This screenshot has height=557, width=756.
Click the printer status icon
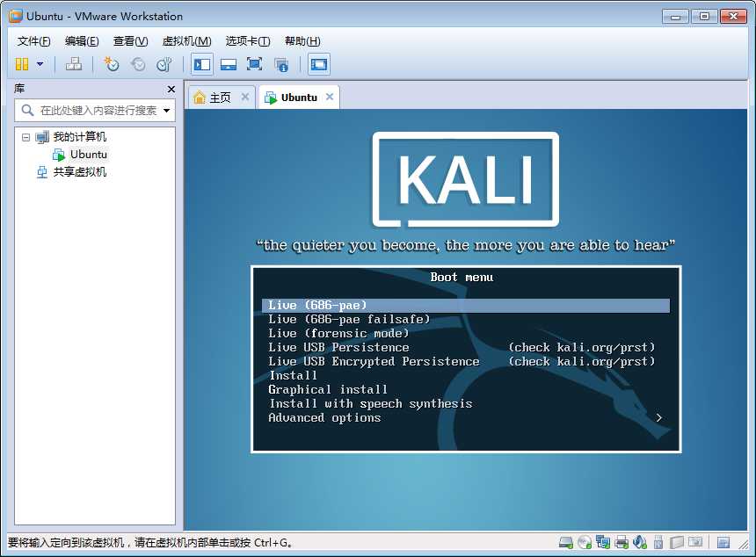(x=622, y=543)
